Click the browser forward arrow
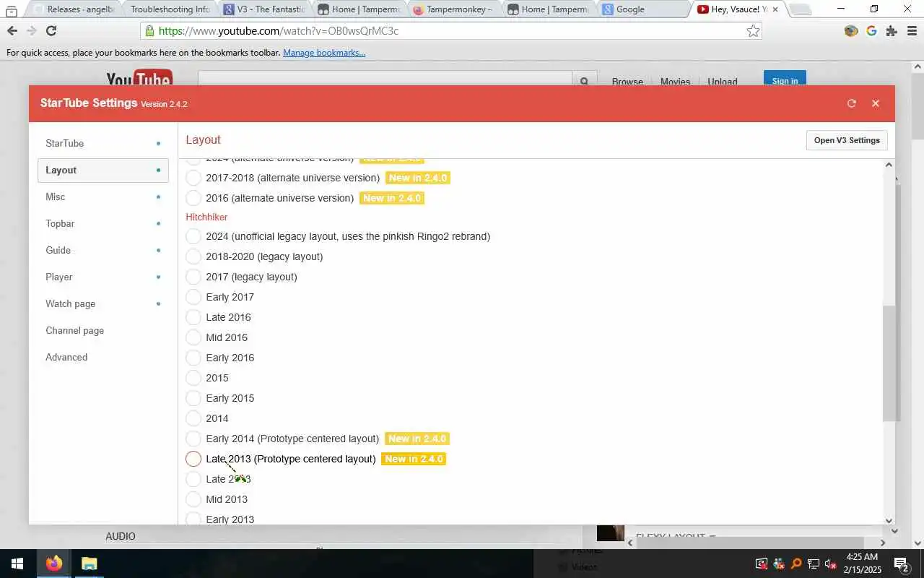Image resolution: width=924 pixels, height=578 pixels. pyautogui.click(x=31, y=31)
